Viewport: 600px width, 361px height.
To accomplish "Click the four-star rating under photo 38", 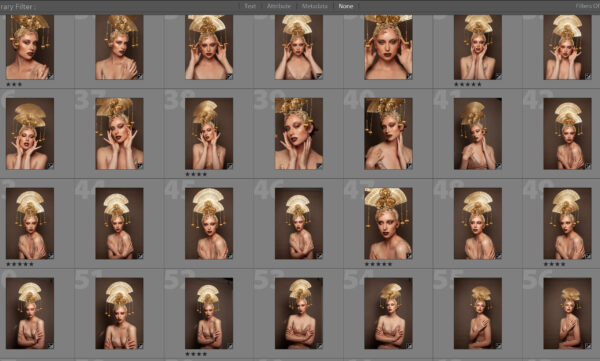I will point(196,174).
